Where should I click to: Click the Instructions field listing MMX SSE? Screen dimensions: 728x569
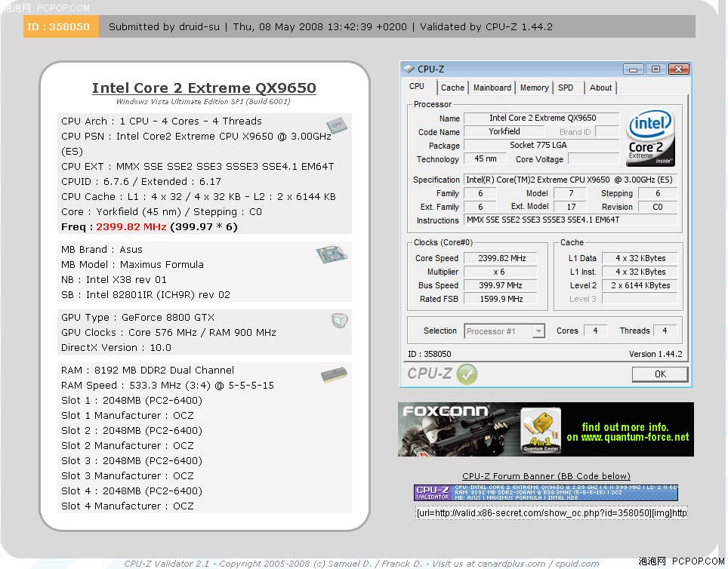(571, 220)
